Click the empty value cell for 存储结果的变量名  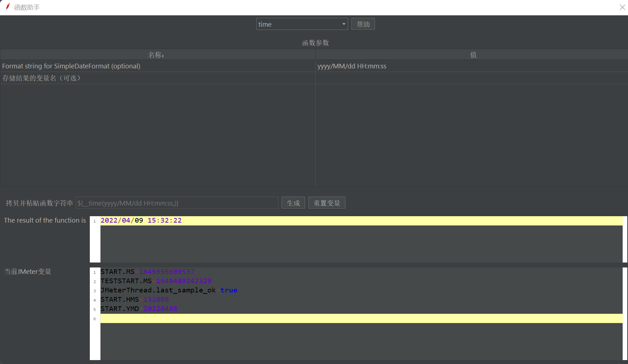pyautogui.click(x=472, y=78)
